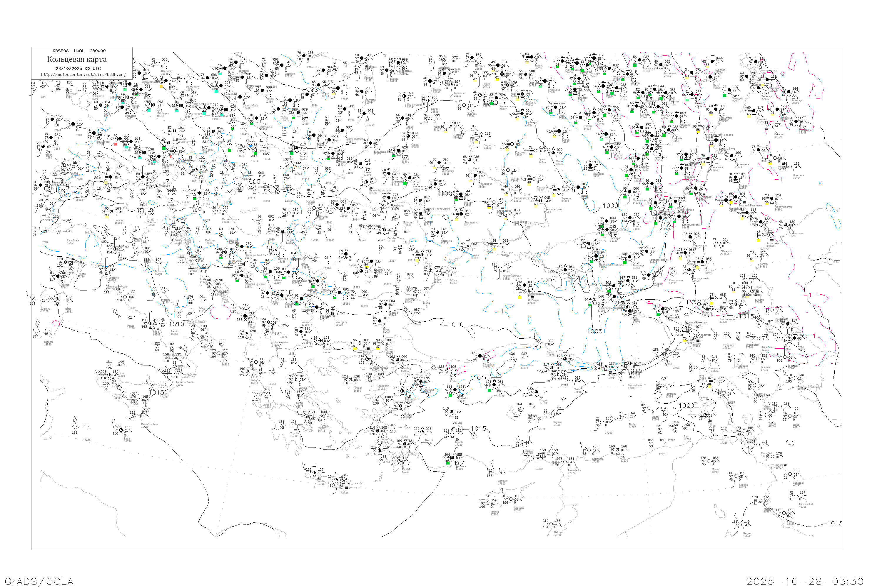
Task: Click the red weather square near Strasbourg
Action: (115, 144)
